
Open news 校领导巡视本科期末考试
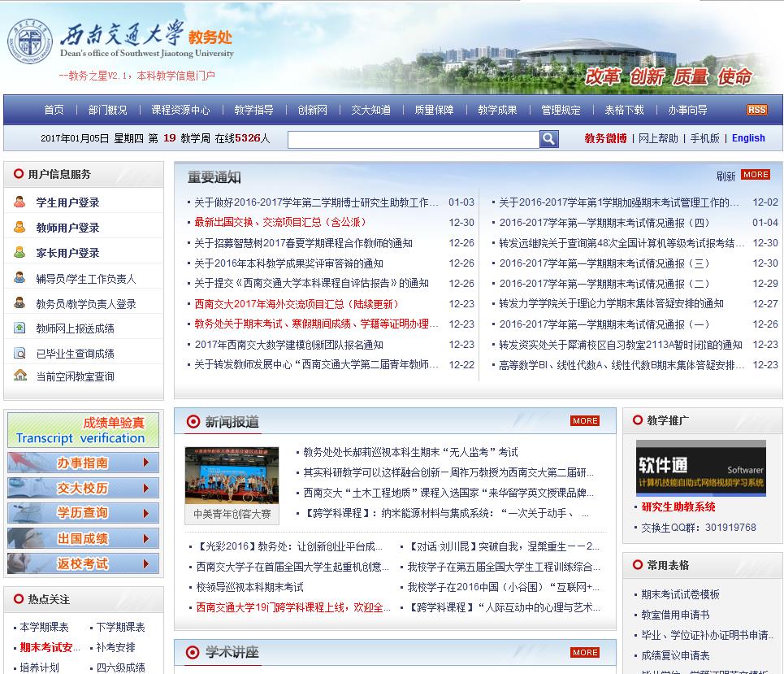click(x=250, y=587)
